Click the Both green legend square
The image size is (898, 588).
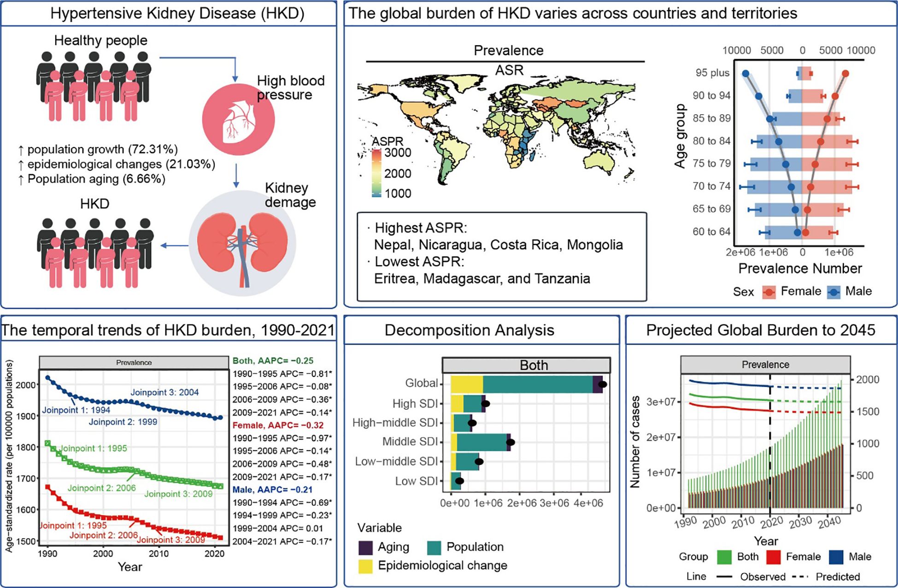tap(725, 557)
